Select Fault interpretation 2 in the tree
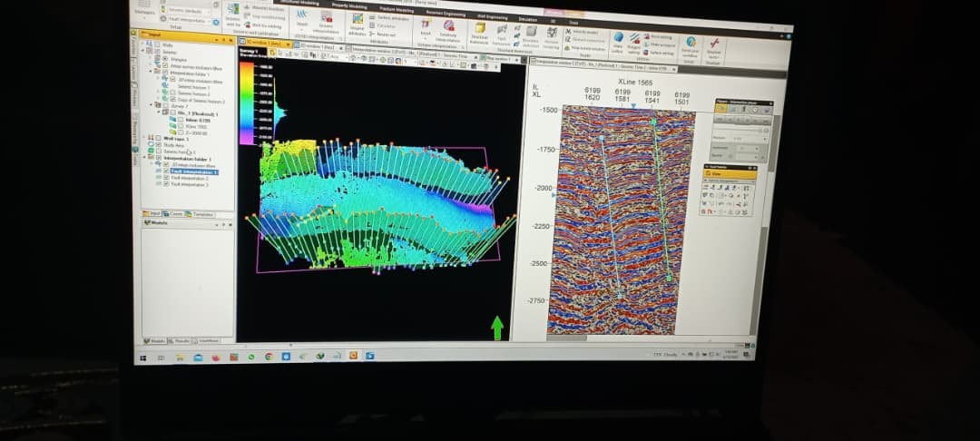Viewport: 980px width, 441px height. point(190,178)
